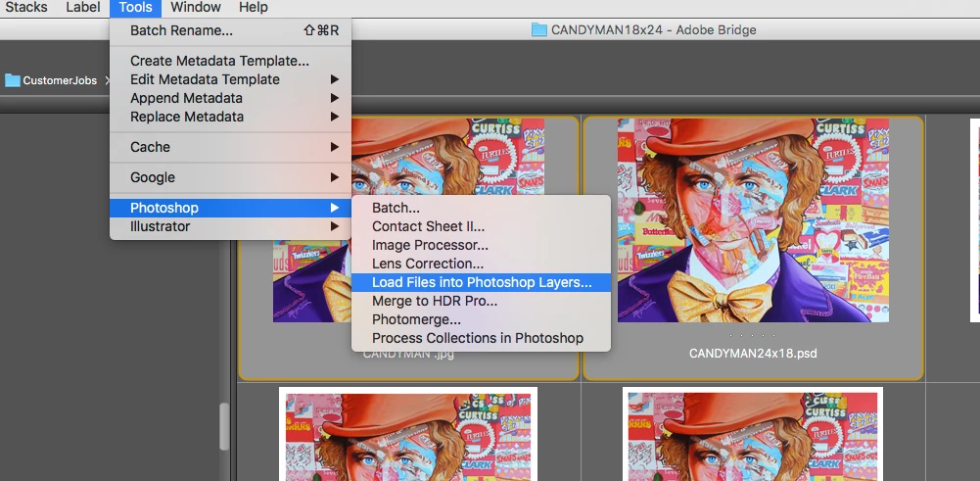Click the CANDYMAN24x18.psd file name

[x=753, y=354]
